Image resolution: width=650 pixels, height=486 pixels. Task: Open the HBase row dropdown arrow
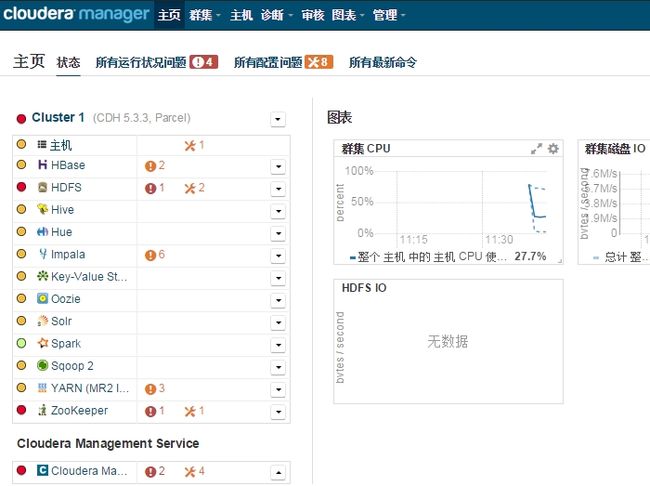(278, 166)
